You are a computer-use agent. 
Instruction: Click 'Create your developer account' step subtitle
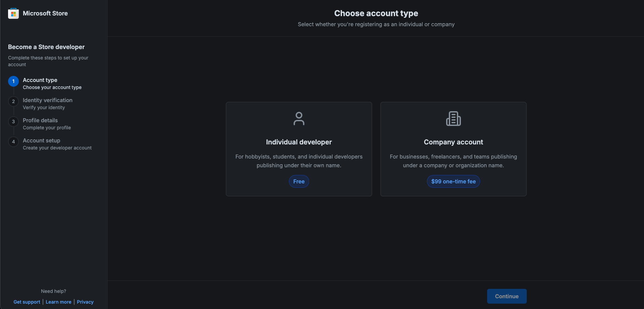pos(57,148)
